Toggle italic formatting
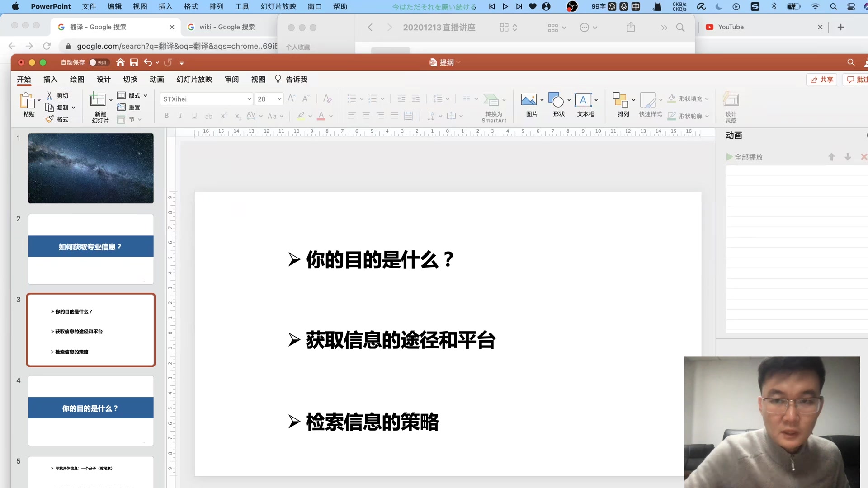This screenshot has height=488, width=868. [x=180, y=116]
